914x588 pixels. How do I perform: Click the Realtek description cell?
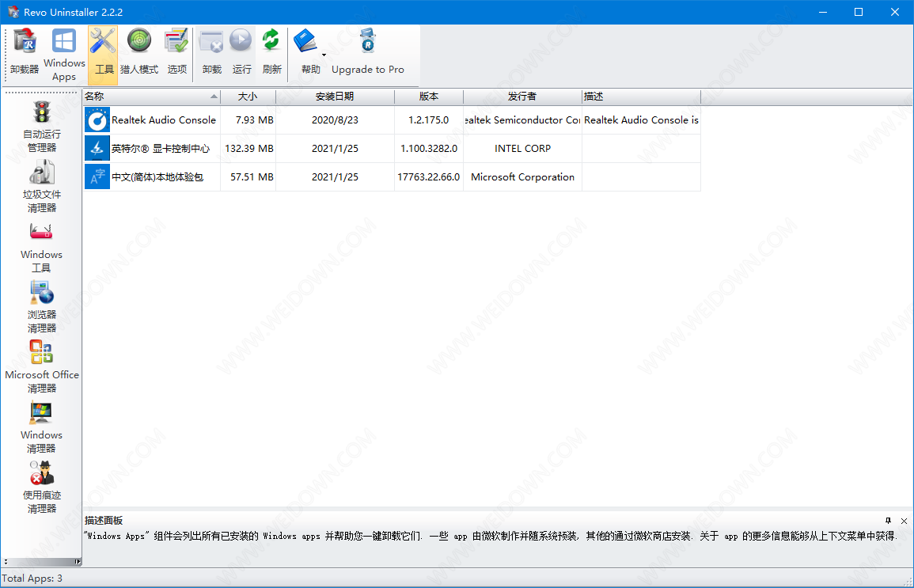coord(641,120)
